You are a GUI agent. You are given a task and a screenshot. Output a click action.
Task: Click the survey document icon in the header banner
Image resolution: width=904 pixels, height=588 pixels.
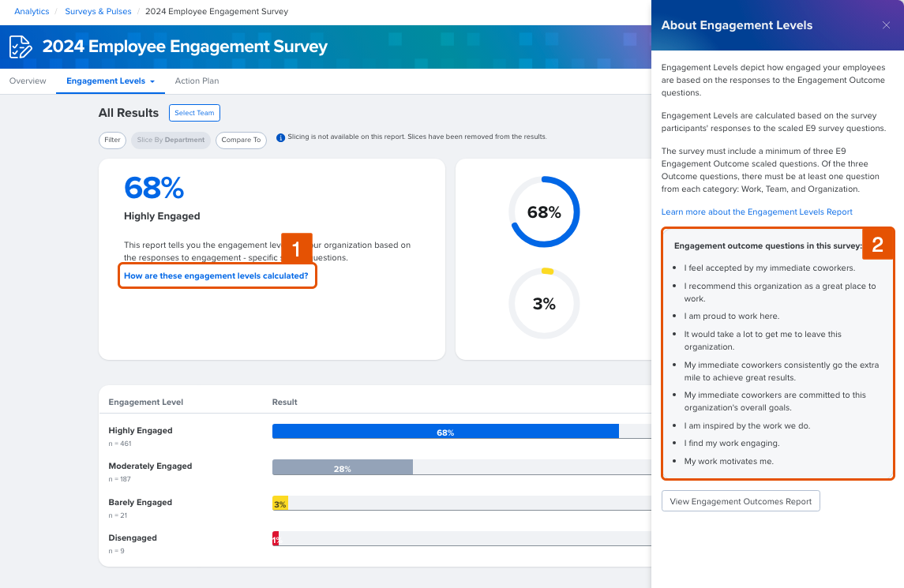click(x=21, y=46)
